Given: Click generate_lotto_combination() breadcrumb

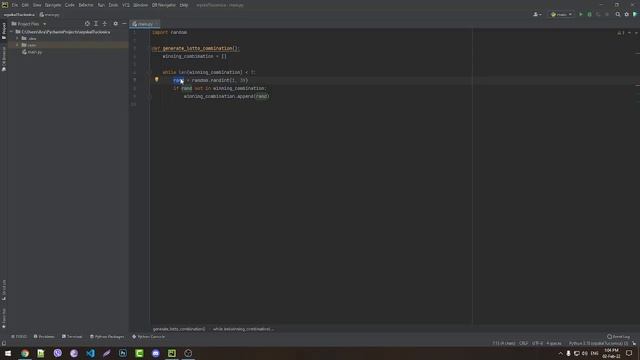Looking at the screenshot, I should (x=179, y=329).
